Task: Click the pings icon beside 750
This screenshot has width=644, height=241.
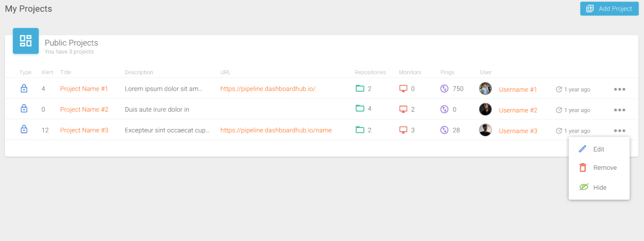Action: 445,89
